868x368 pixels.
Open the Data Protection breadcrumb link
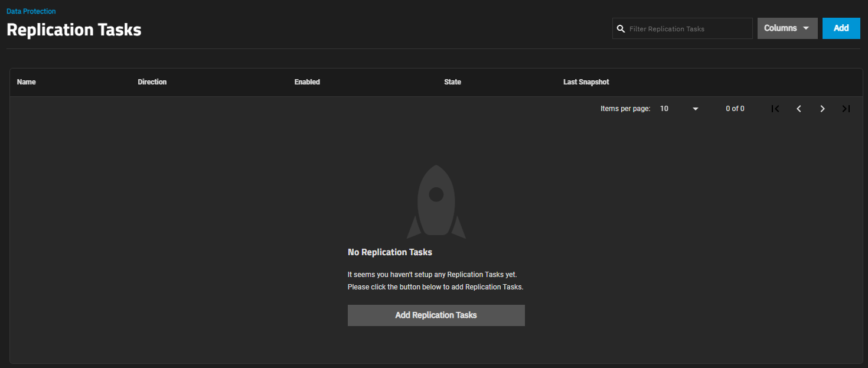pyautogui.click(x=31, y=11)
